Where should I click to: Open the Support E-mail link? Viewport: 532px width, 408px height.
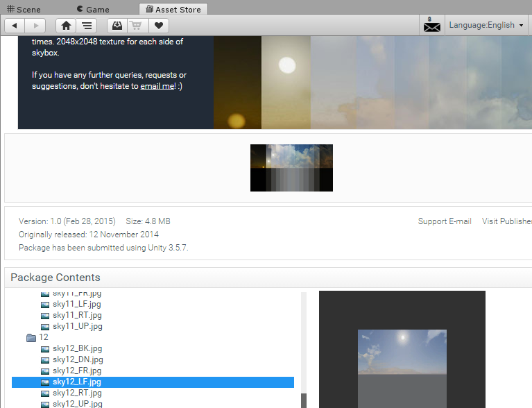[x=444, y=221]
